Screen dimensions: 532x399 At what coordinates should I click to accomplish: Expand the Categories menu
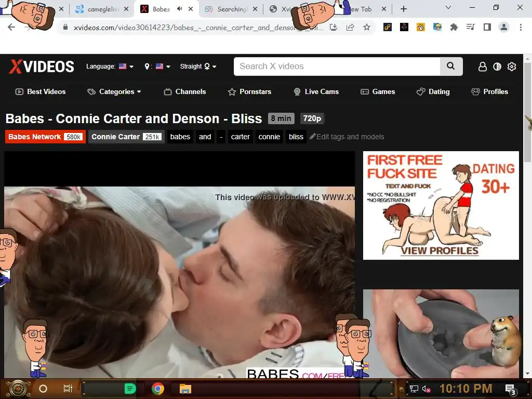tap(114, 91)
